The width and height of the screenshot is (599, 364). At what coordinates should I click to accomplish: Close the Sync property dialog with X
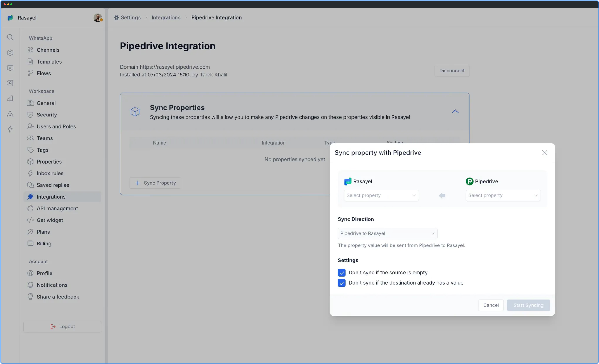click(x=544, y=153)
